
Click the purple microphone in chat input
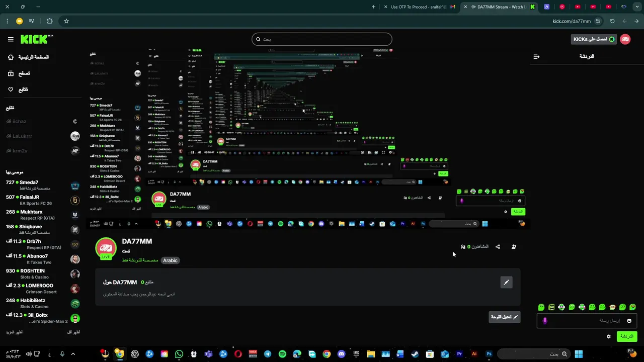point(545,321)
